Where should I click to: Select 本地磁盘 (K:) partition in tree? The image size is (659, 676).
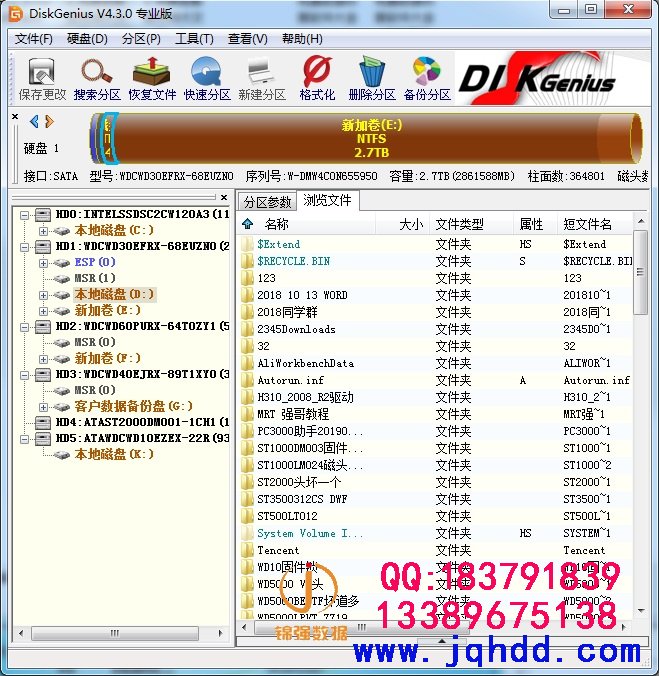[114, 454]
